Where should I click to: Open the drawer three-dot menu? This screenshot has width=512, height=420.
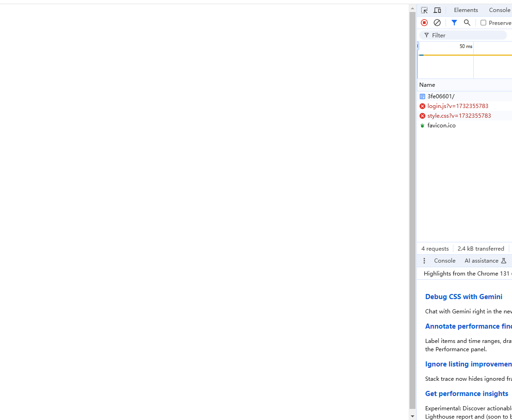click(424, 261)
